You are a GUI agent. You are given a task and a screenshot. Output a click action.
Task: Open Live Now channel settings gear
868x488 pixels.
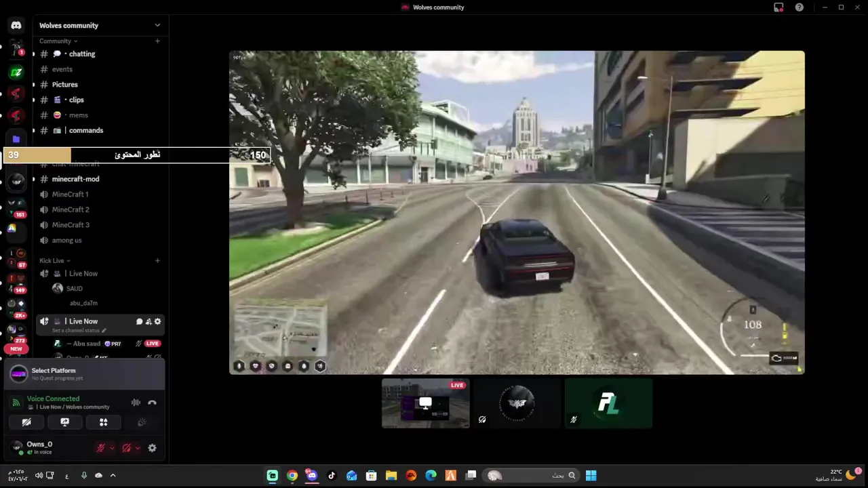click(x=158, y=321)
